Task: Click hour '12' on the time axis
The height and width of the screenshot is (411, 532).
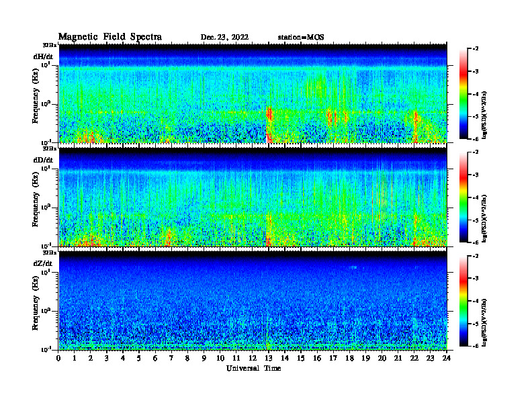Action: [253, 358]
